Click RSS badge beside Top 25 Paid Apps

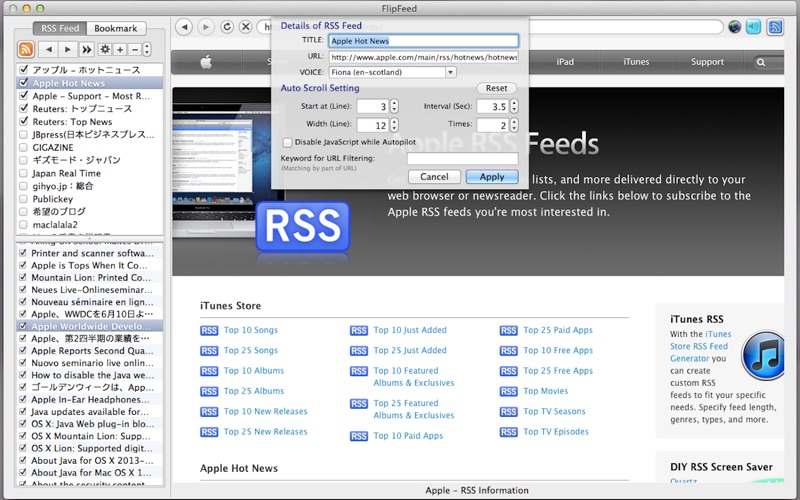pyautogui.click(x=508, y=331)
